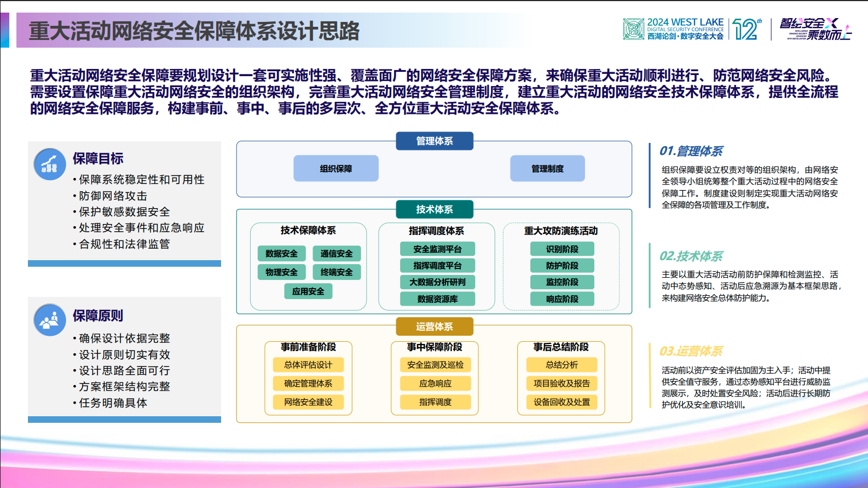Click the 总体评估设计 yellow box

point(308,365)
